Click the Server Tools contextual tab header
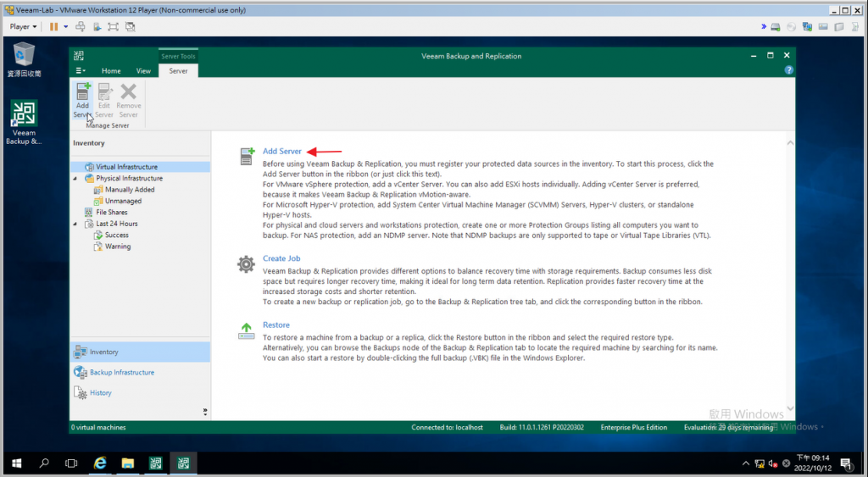The image size is (868, 477). [x=178, y=56]
